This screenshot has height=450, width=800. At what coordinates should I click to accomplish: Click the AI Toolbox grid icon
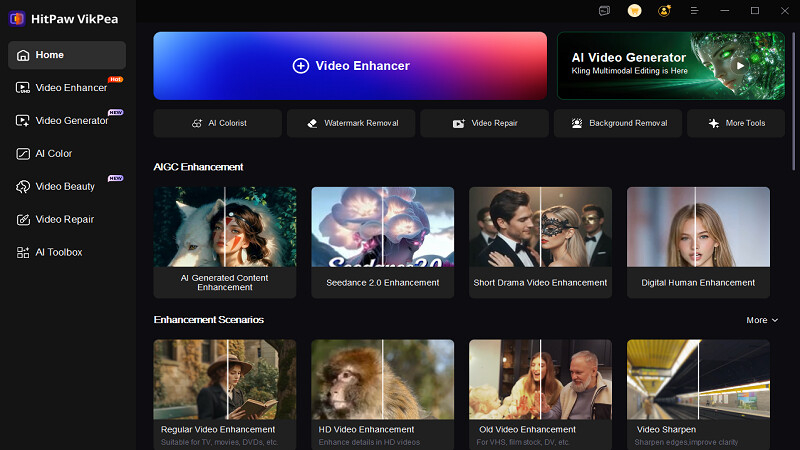click(x=23, y=253)
